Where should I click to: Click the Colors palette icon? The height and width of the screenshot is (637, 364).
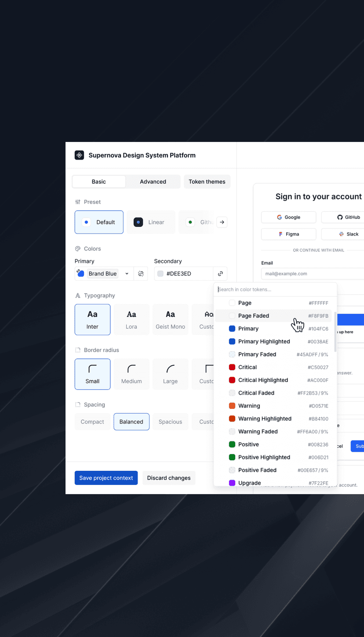click(x=77, y=248)
